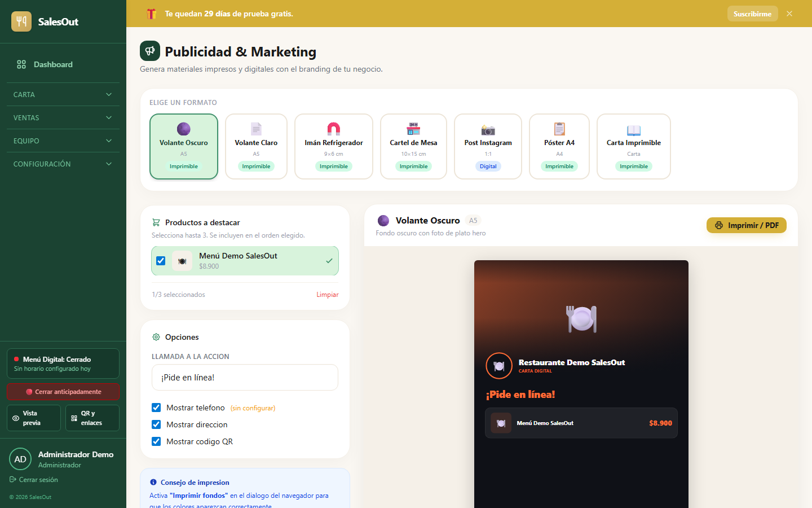Open the Vista previa button
The image size is (812, 508).
click(x=34, y=418)
